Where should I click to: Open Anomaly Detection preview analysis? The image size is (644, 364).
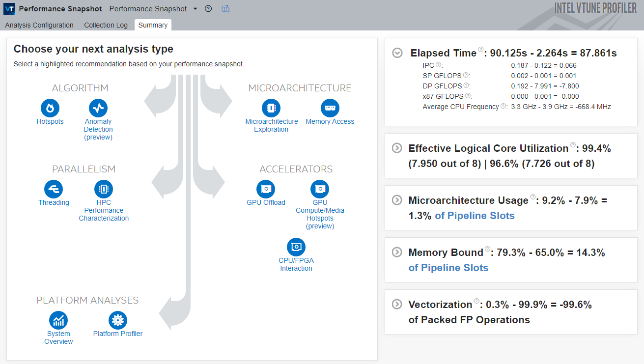click(98, 108)
